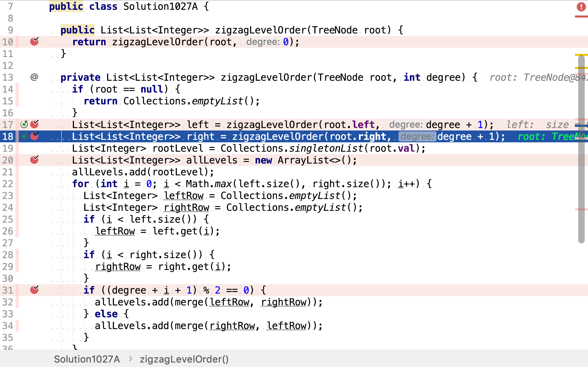Screen dimensions: 588x367
Task: Click the recursive call icon on line 17
Action: pos(24,125)
